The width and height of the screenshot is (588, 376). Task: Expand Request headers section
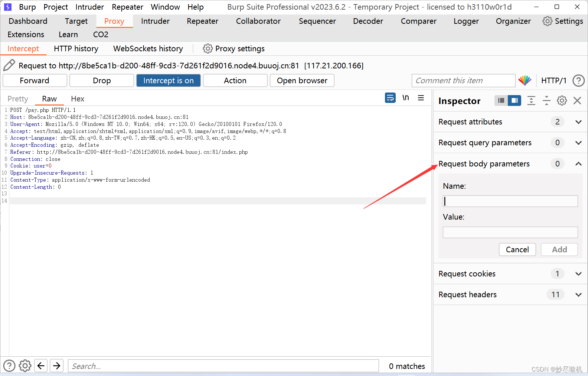click(x=578, y=295)
